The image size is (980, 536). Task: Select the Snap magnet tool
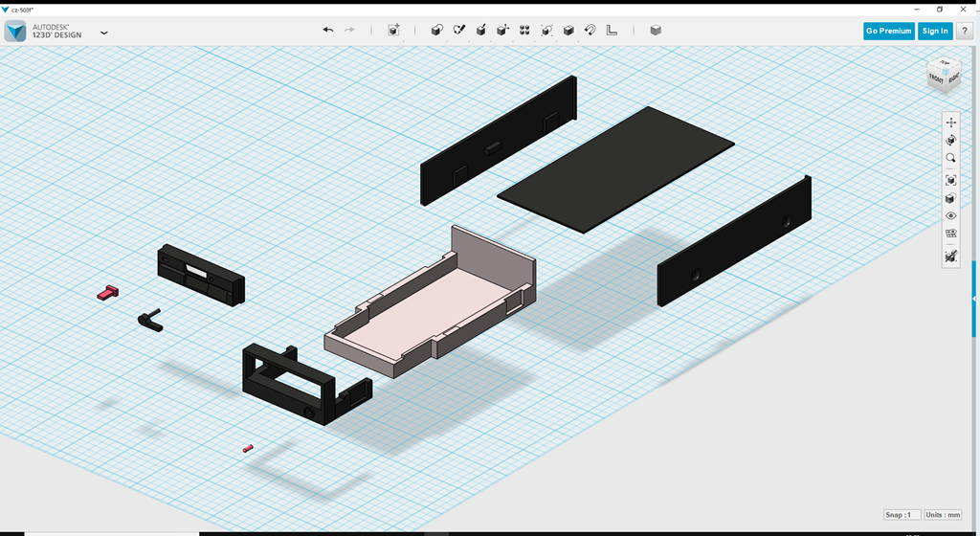(x=590, y=31)
